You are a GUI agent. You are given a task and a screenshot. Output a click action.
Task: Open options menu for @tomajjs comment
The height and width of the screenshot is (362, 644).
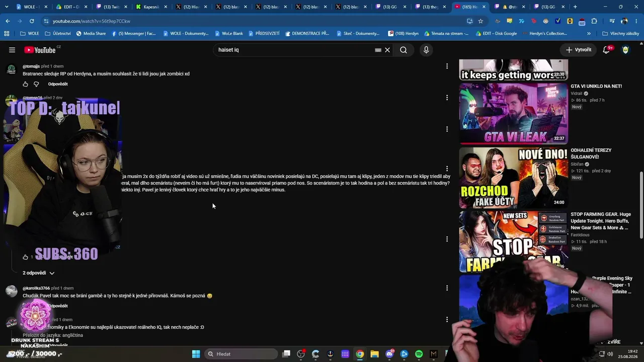point(447,66)
